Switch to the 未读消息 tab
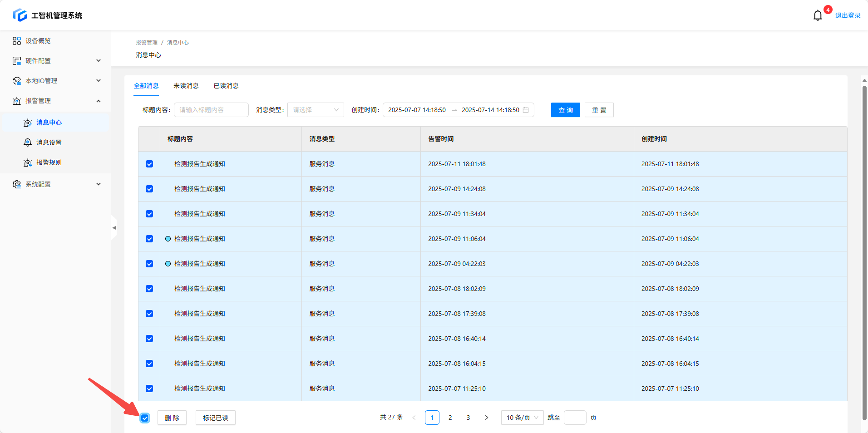 pos(186,86)
